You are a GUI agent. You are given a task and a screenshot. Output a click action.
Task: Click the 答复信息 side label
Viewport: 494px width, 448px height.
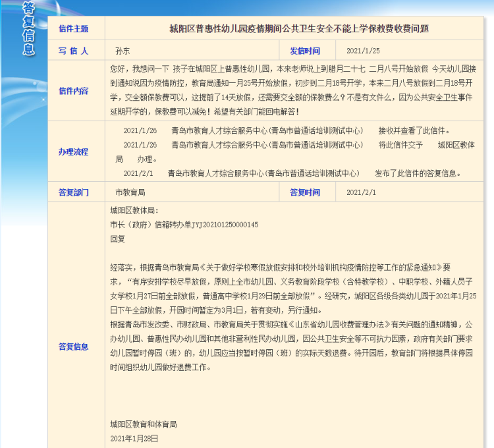(x=73, y=347)
